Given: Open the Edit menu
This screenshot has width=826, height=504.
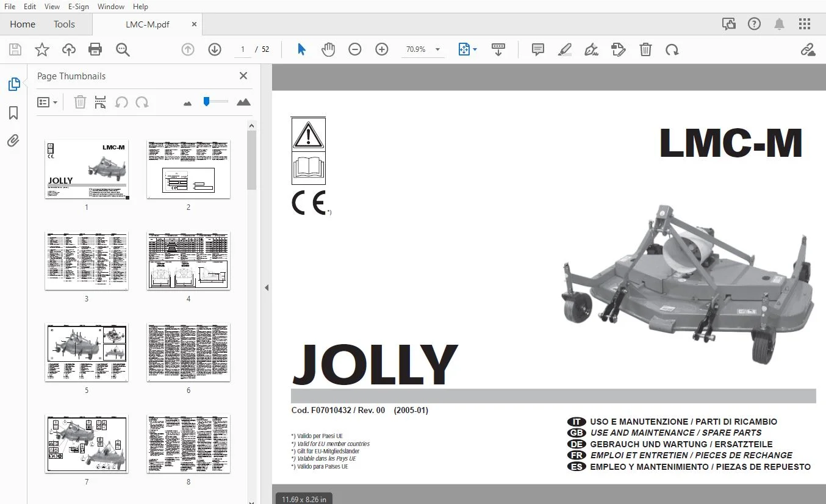Looking at the screenshot, I should point(30,6).
